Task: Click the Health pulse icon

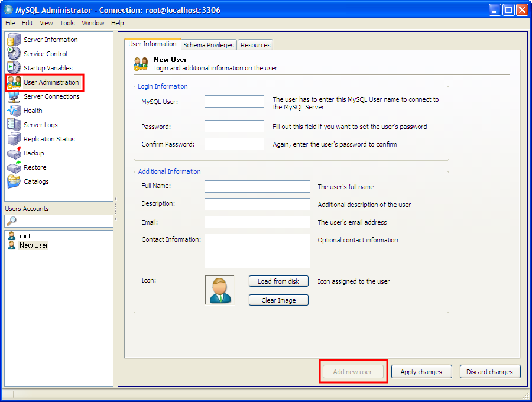Action: (14, 111)
